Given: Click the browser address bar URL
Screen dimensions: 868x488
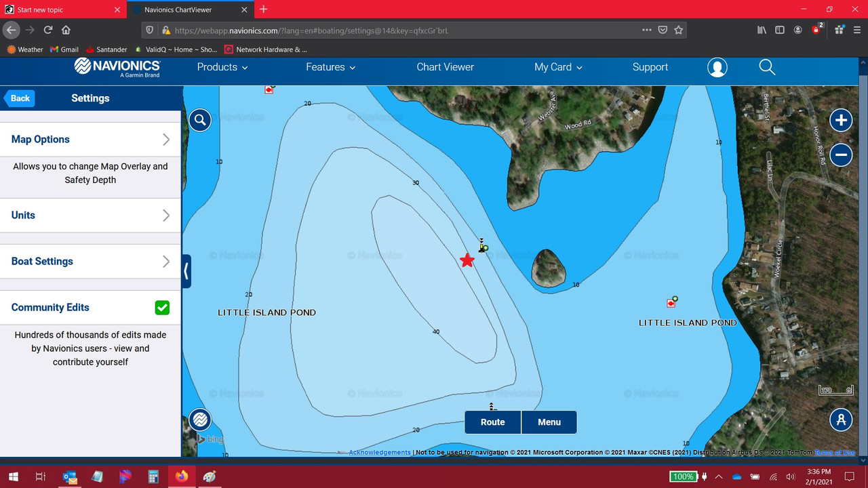Looking at the screenshot, I should coord(312,30).
